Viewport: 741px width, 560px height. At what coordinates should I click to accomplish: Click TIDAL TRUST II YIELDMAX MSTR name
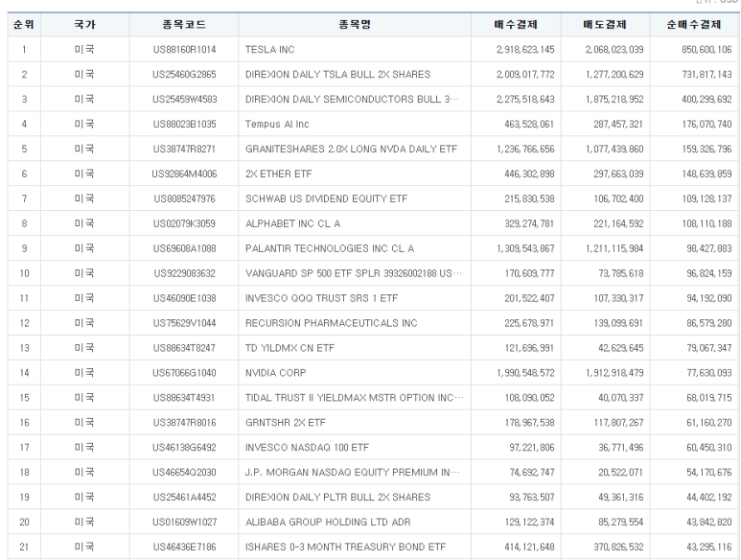coord(354,398)
